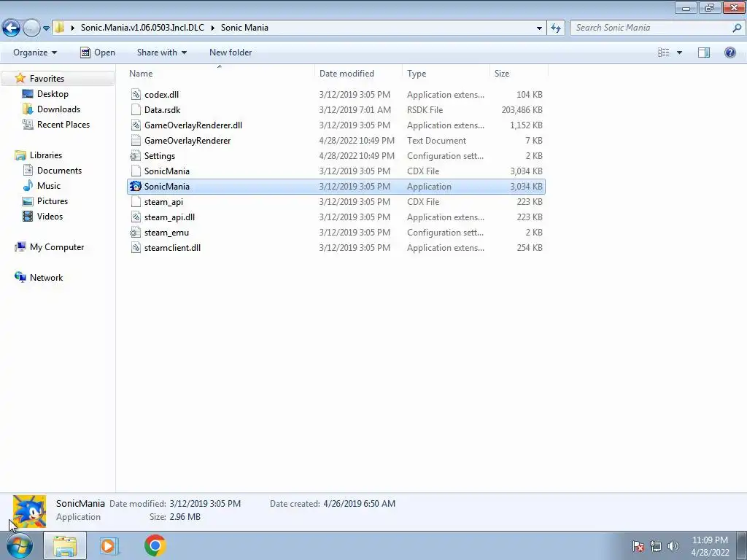Refresh the folder view
This screenshot has height=560, width=747.
[x=555, y=28]
